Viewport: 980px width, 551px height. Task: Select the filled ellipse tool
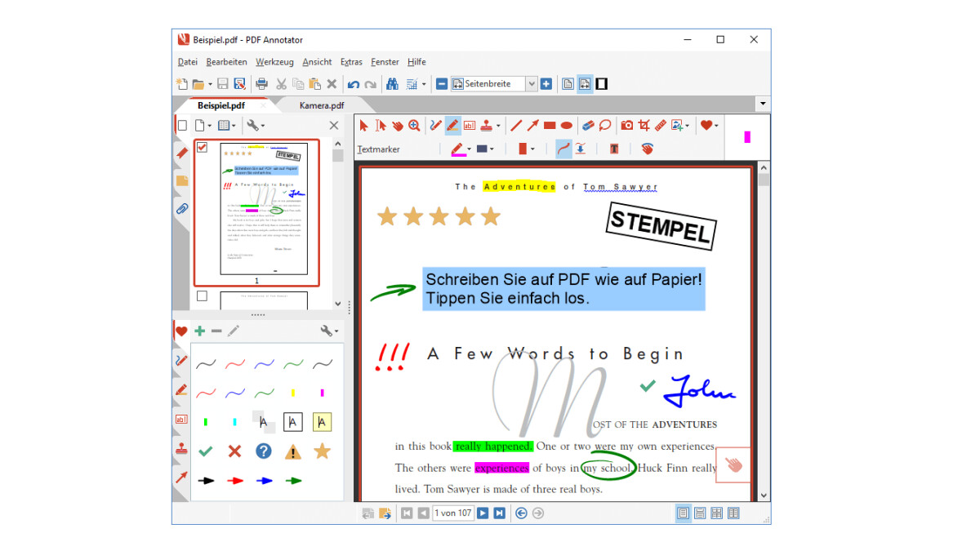click(567, 126)
